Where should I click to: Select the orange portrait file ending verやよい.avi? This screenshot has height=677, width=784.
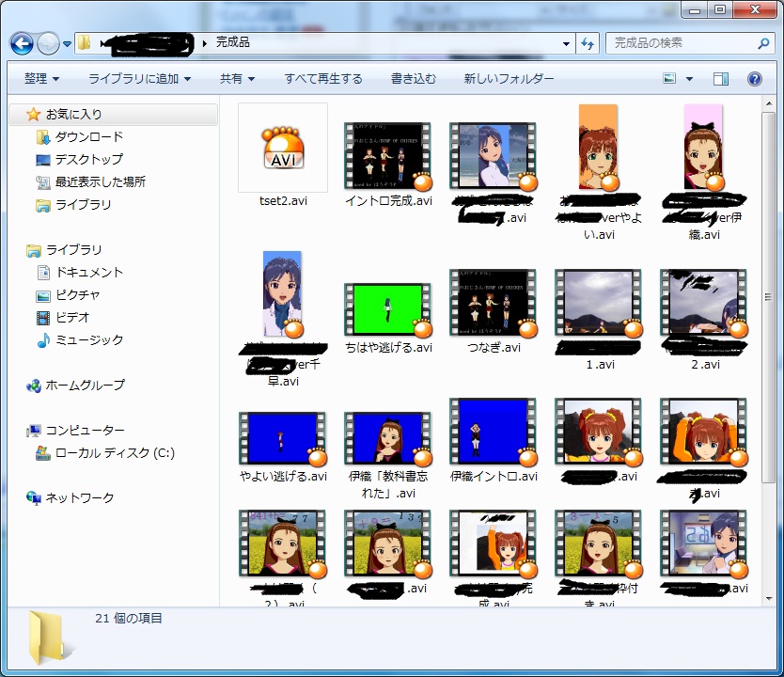tap(599, 148)
